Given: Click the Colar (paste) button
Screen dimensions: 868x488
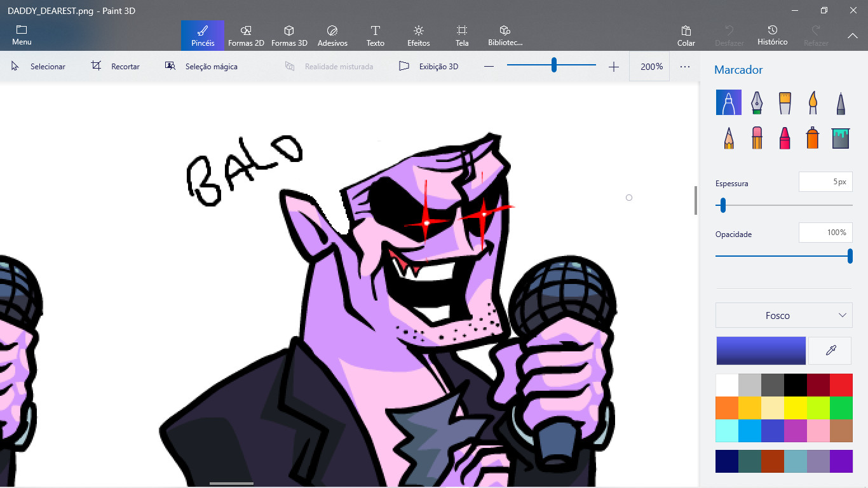Looking at the screenshot, I should 686,35.
